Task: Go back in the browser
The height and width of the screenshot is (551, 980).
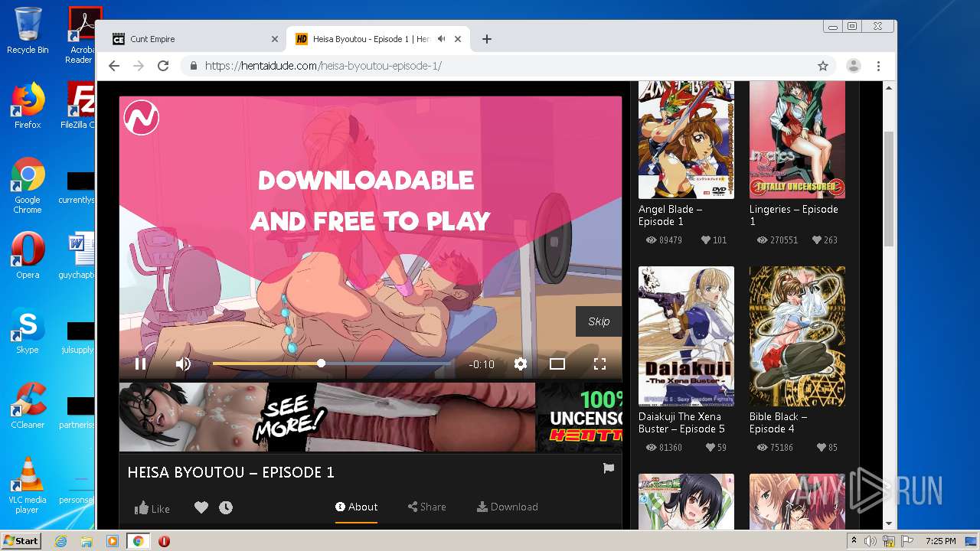Action: tap(114, 66)
